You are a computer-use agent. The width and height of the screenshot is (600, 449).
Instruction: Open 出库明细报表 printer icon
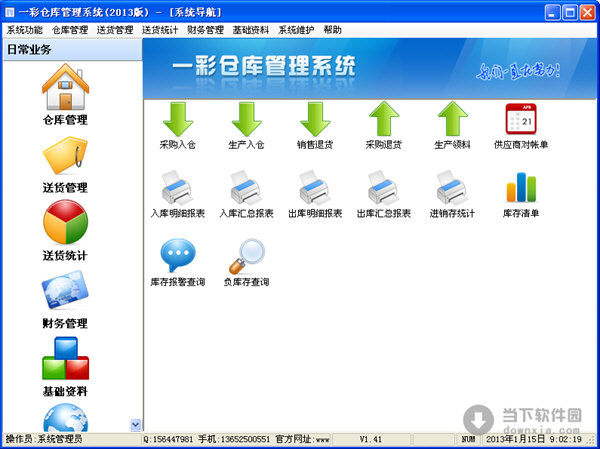pyautogui.click(x=315, y=188)
